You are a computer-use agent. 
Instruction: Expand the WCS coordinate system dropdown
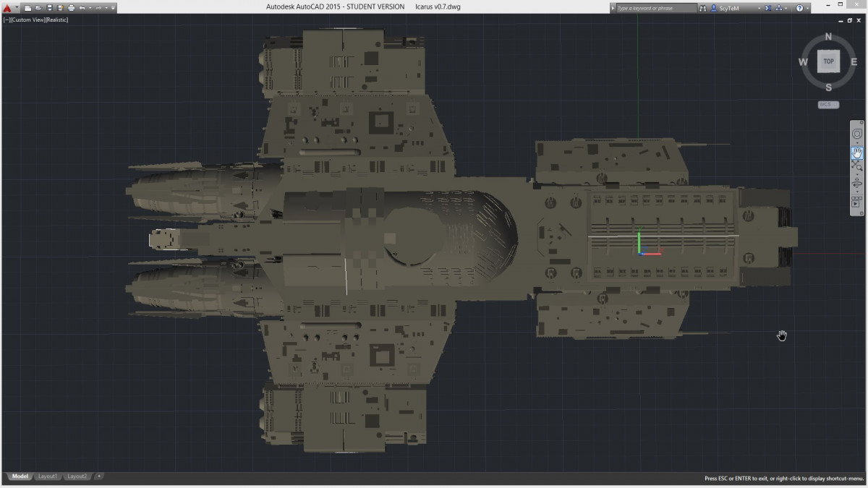828,105
